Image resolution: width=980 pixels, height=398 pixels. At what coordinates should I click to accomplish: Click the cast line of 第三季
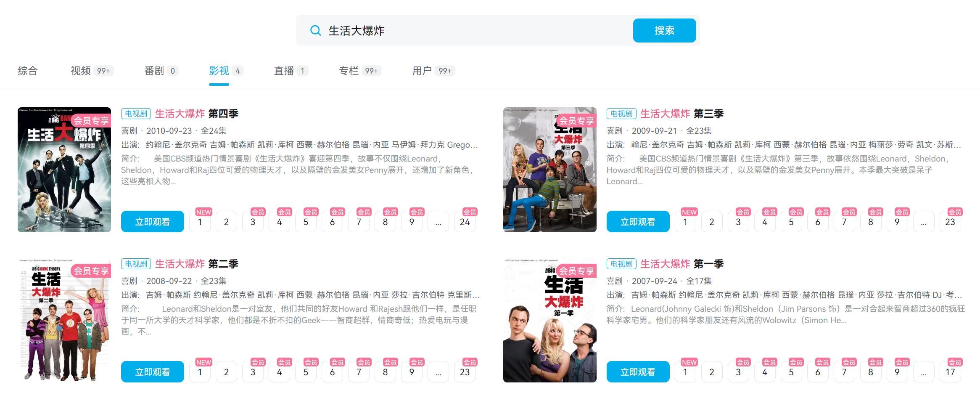784,145
